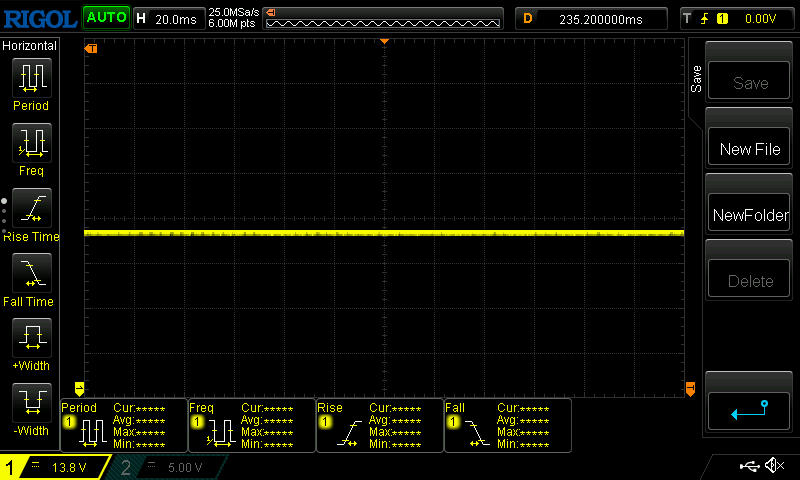Choose the Fall Time measurement icon

(x=31, y=273)
